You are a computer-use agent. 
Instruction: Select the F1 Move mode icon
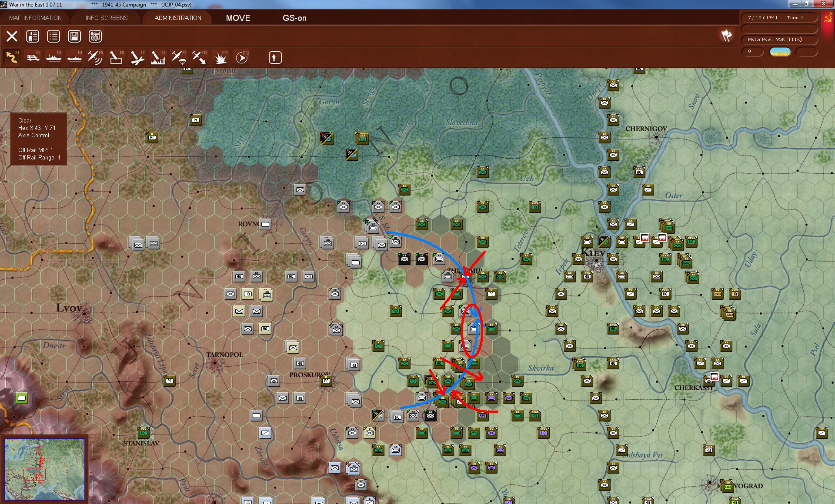click(x=12, y=57)
